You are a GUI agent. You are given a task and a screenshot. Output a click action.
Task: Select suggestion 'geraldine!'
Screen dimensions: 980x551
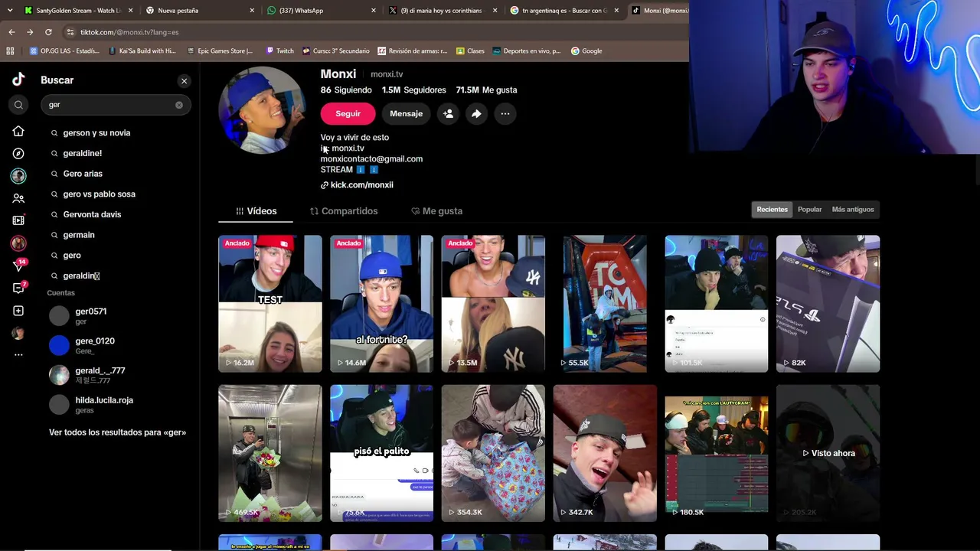pyautogui.click(x=82, y=153)
